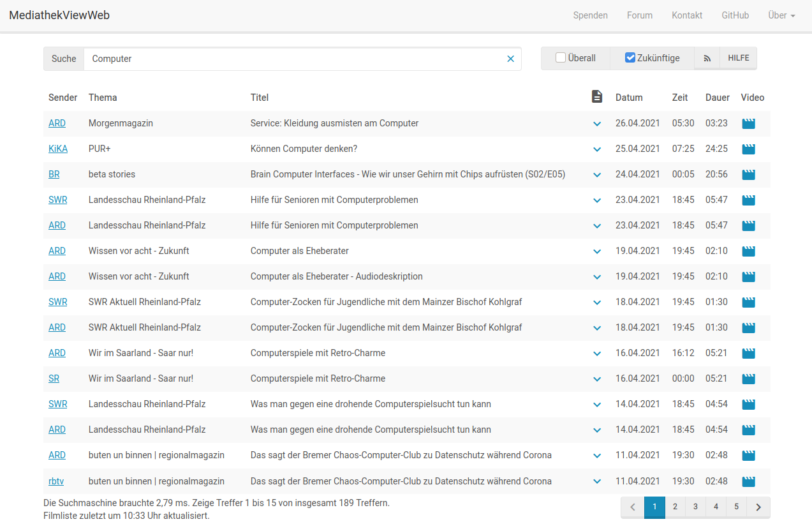Go to results page 3
This screenshot has width=812, height=531.
coord(695,506)
